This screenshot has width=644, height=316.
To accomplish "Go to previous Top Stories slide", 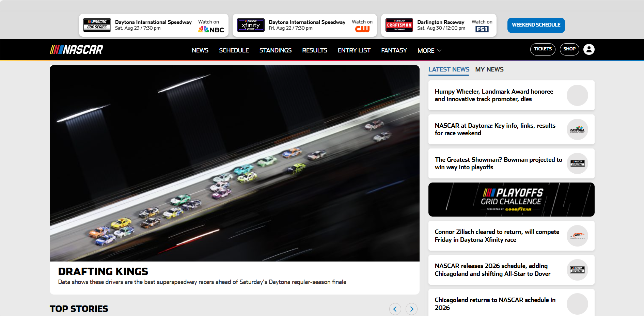I will pyautogui.click(x=395, y=309).
